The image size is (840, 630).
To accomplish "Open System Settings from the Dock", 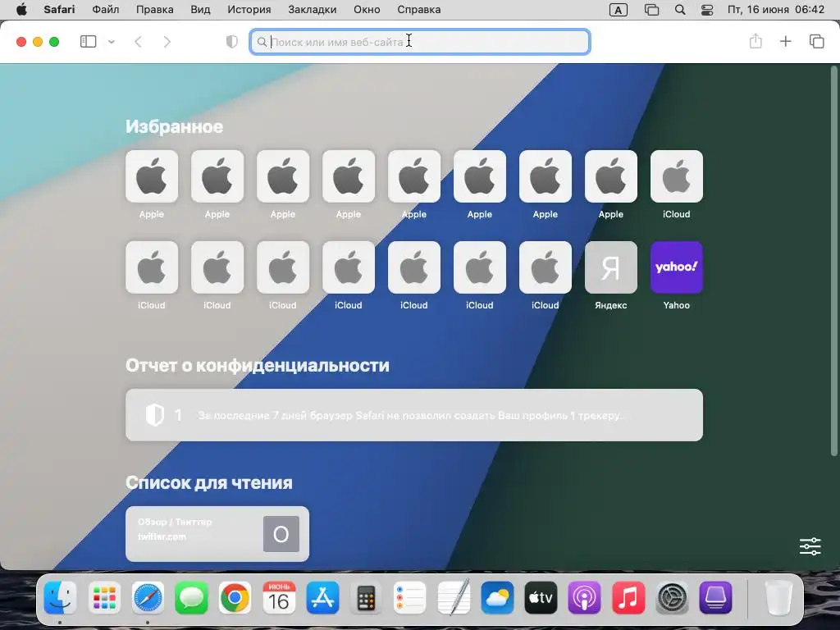I will click(x=673, y=597).
